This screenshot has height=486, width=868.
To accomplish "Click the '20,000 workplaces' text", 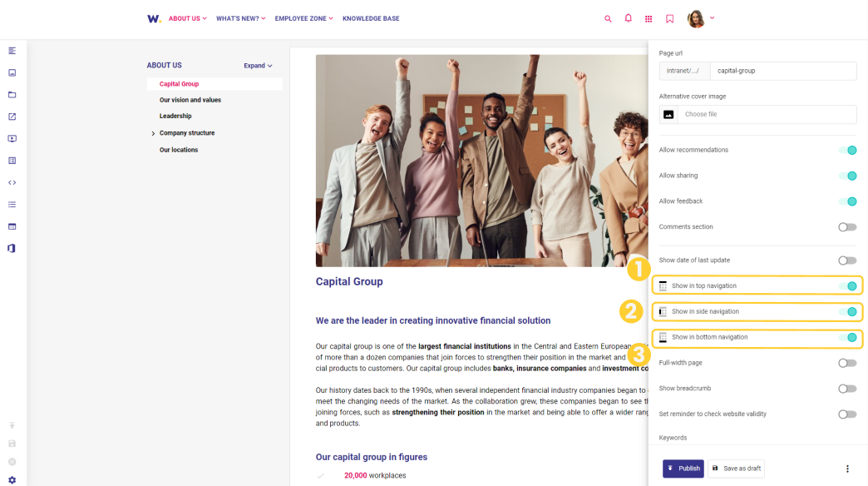I will [x=375, y=475].
